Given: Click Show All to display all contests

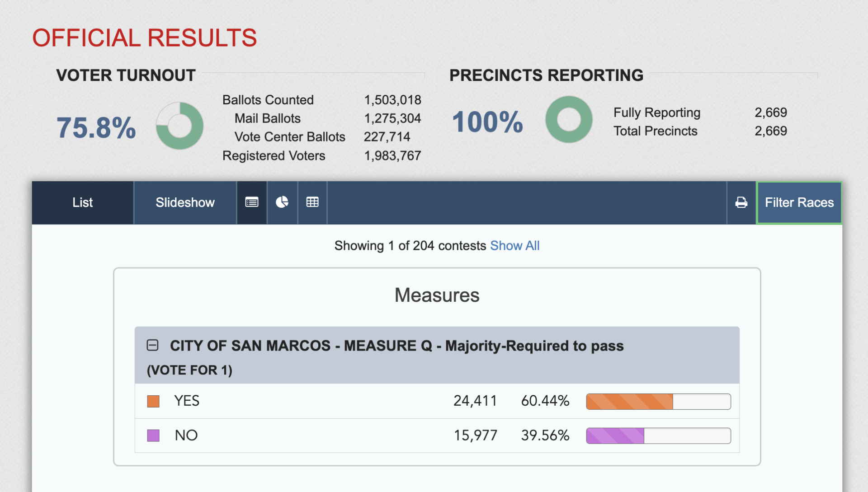Looking at the screenshot, I should tap(515, 245).
